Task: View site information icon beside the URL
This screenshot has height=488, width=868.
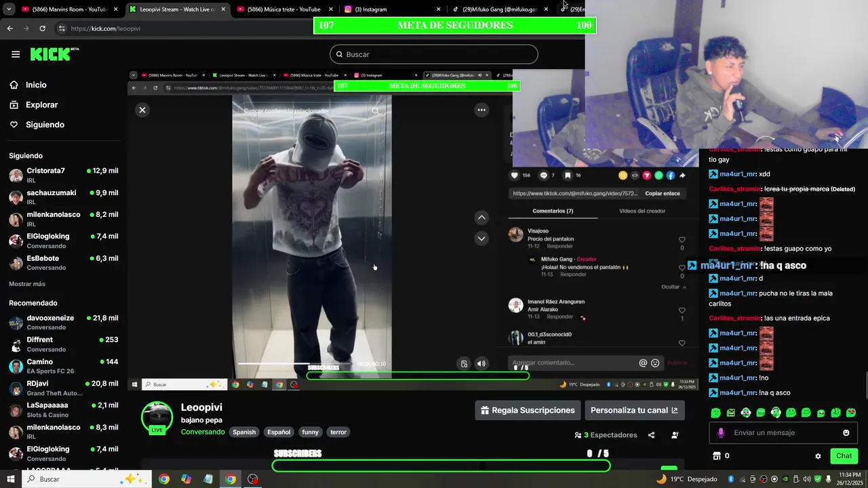Action: 62,28
